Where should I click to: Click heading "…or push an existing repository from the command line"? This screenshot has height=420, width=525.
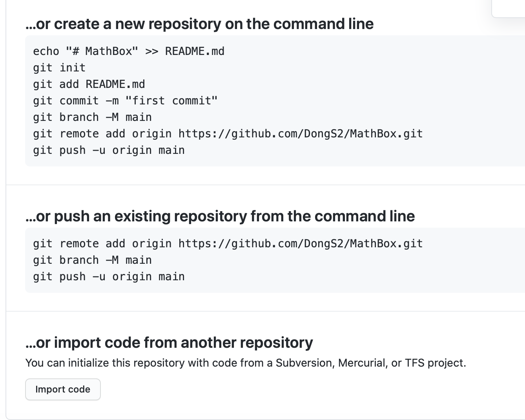tap(220, 216)
